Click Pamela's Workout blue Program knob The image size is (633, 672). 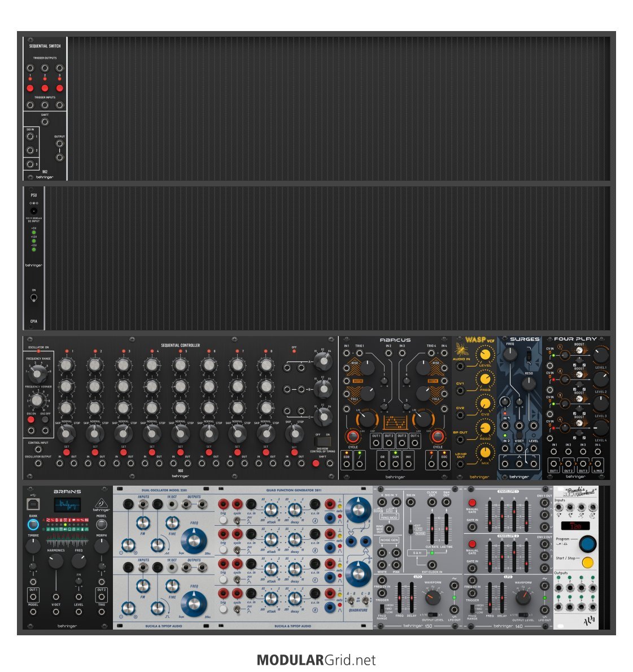588,543
